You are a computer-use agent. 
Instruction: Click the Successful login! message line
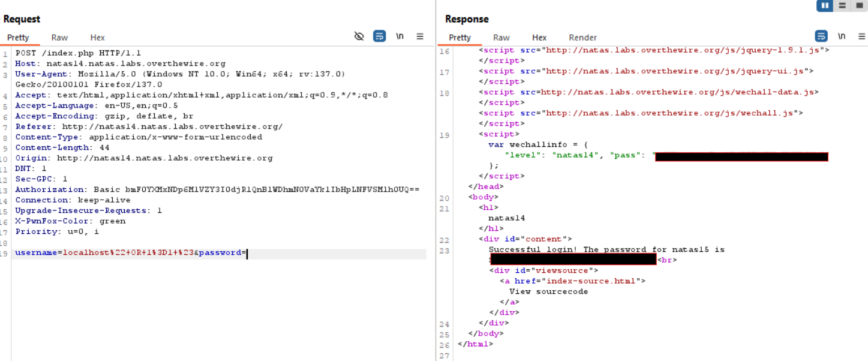coord(606,249)
